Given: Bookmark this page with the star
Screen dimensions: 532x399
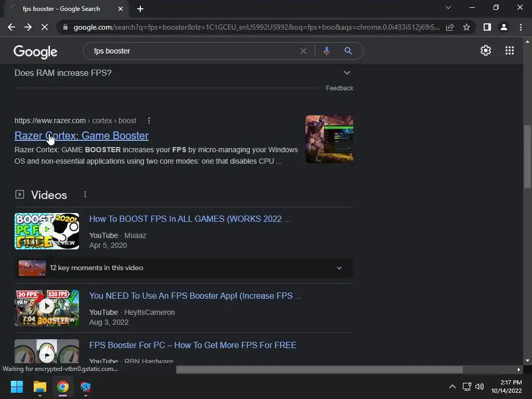Looking at the screenshot, I should (x=467, y=27).
